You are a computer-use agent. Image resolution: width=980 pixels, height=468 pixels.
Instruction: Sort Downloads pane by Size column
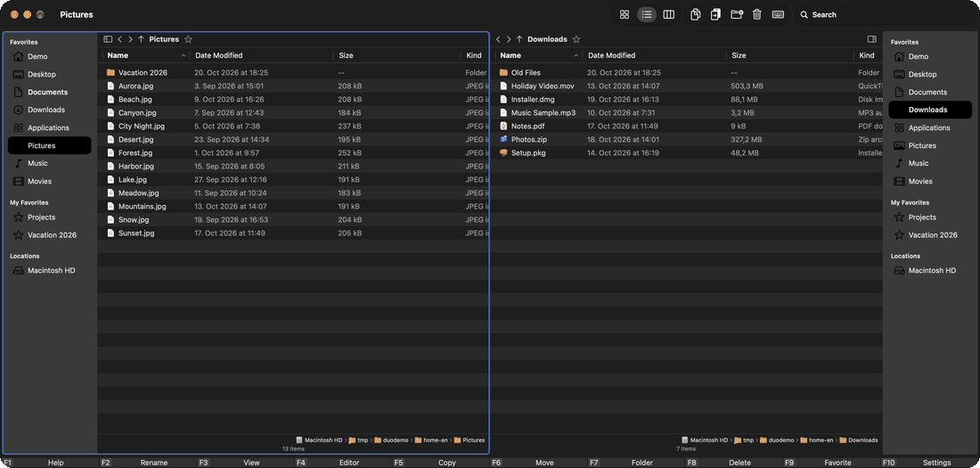790,55
